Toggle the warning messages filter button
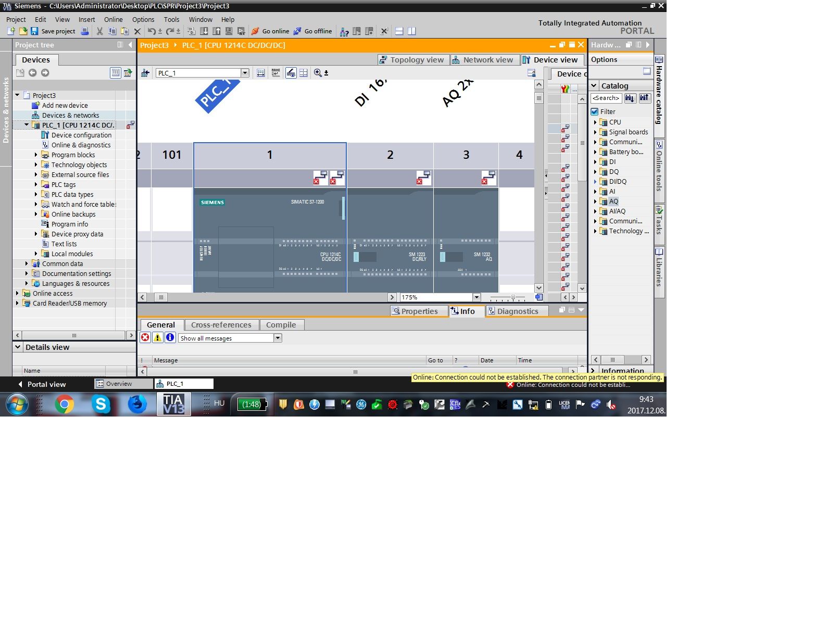Screen dimensions: 840x630 click(158, 337)
